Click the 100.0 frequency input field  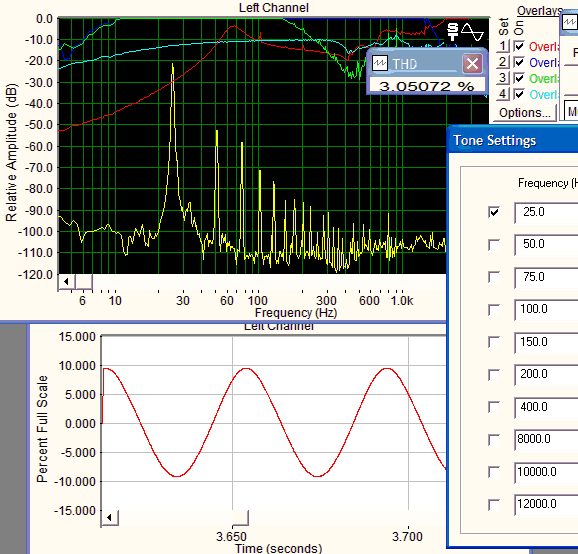[x=546, y=309]
